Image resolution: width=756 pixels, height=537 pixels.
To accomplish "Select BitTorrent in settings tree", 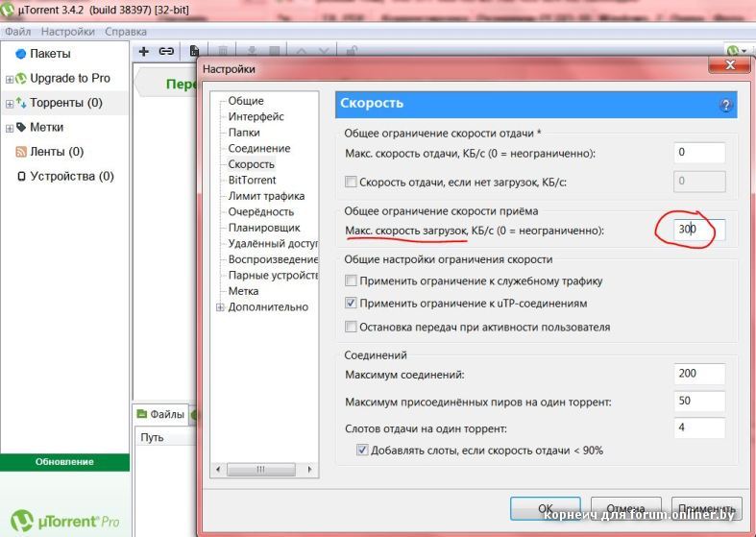I will (x=253, y=181).
